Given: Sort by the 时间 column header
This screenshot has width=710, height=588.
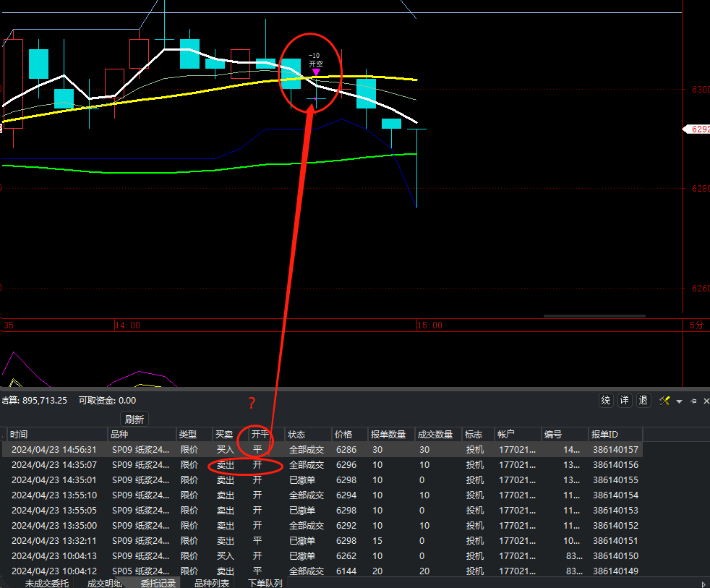Looking at the screenshot, I should point(58,435).
